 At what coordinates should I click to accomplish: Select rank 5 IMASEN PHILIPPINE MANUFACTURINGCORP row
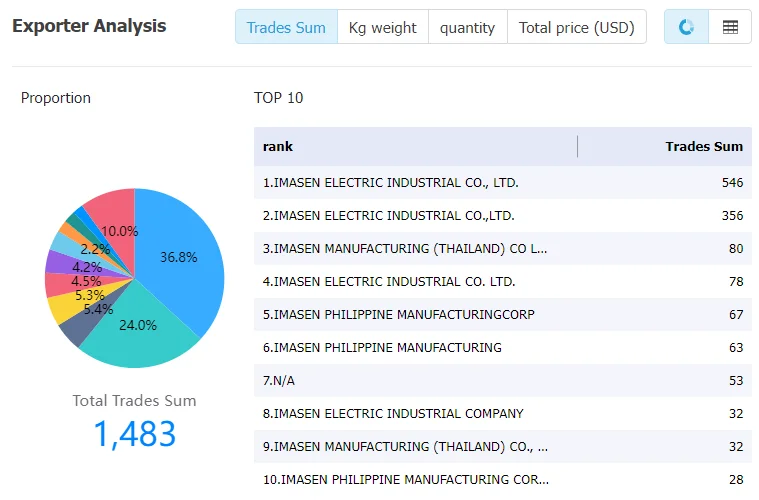pyautogui.click(x=502, y=315)
